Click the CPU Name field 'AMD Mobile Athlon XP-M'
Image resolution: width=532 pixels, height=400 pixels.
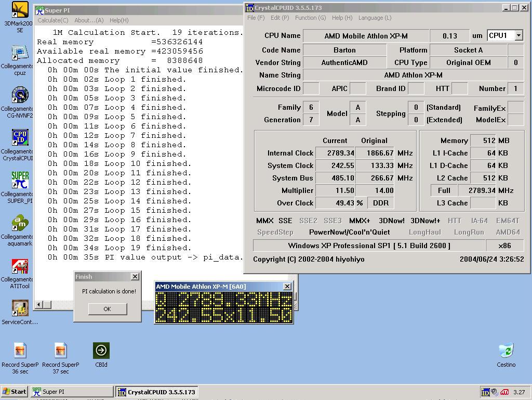(x=366, y=36)
